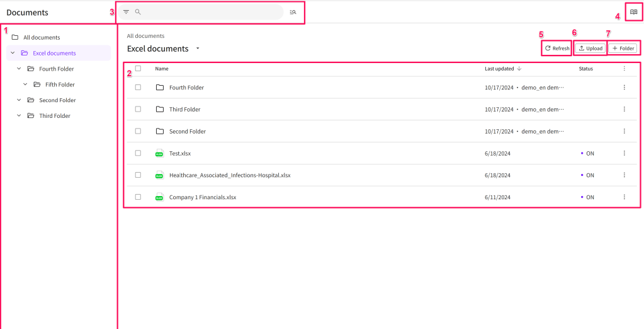644x329 pixels.
Task: Collapse the Fourth Folder chevron in sidebar
Action: [19, 69]
